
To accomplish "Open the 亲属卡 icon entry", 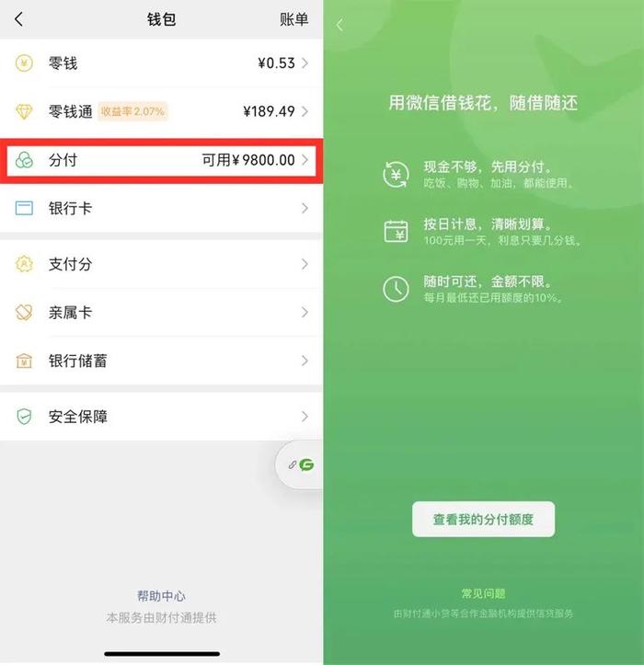I will pyautogui.click(x=24, y=313).
